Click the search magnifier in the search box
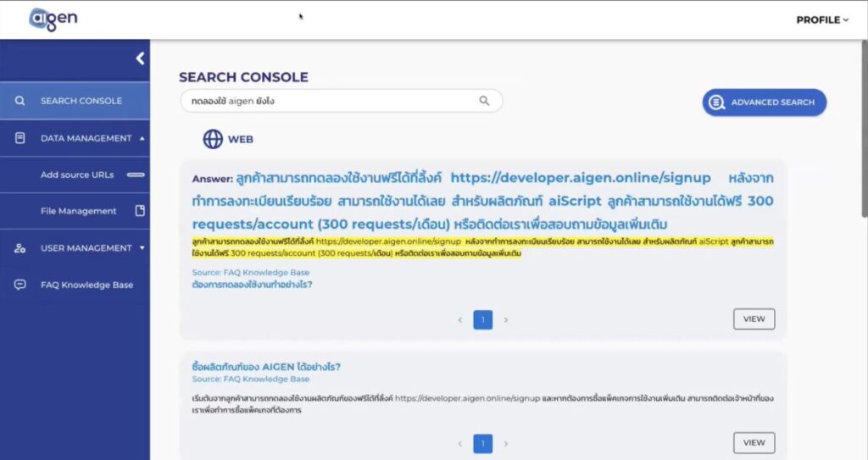The width and height of the screenshot is (868, 460). point(484,101)
